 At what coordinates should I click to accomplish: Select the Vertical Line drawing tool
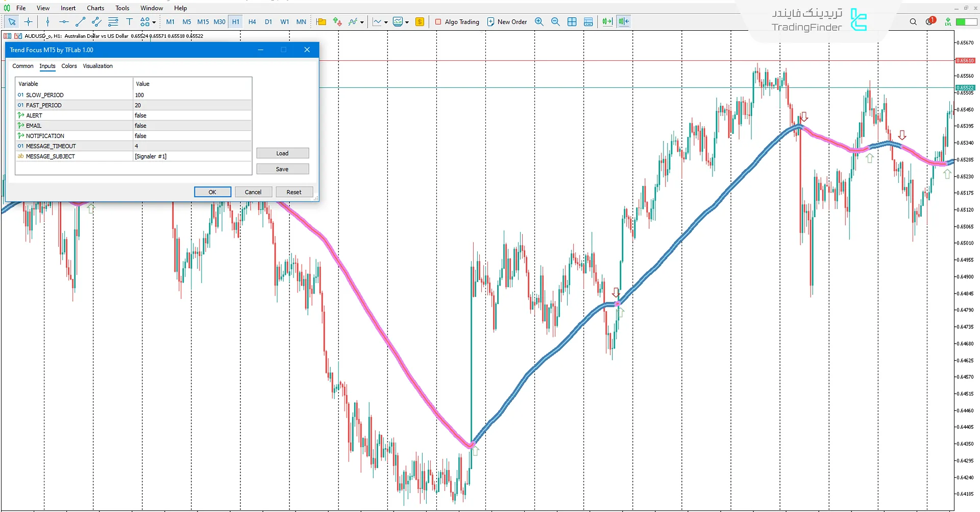coord(47,21)
